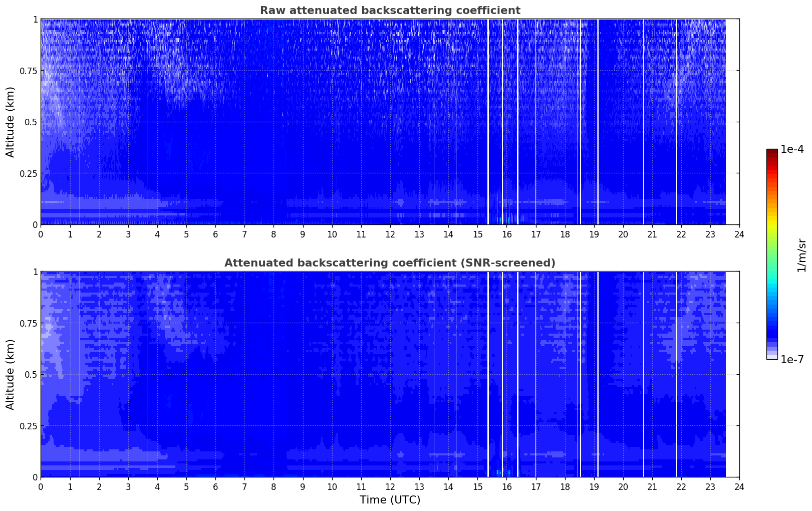Click the '1' altitude tick at the top plot's top
812x511 pixels.
35,20
